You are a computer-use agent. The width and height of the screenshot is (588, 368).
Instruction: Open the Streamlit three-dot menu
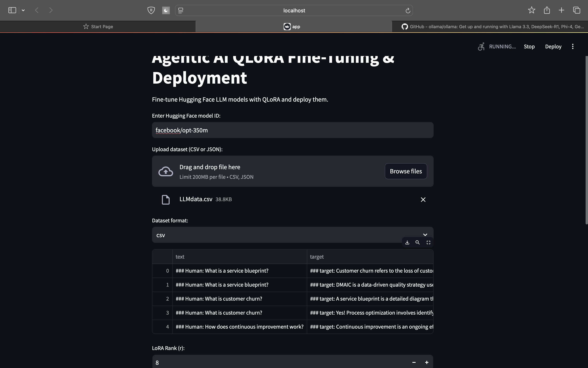573,46
